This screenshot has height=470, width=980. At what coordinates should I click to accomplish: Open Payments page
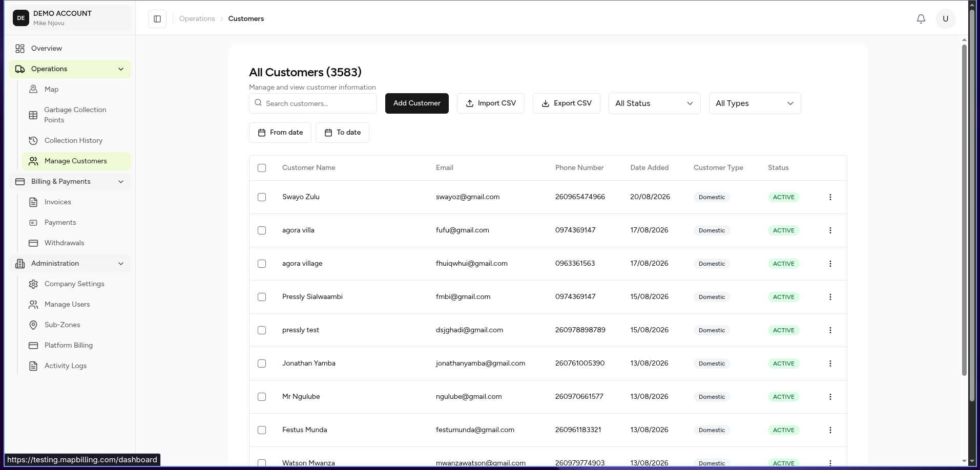pyautogui.click(x=76, y=223)
